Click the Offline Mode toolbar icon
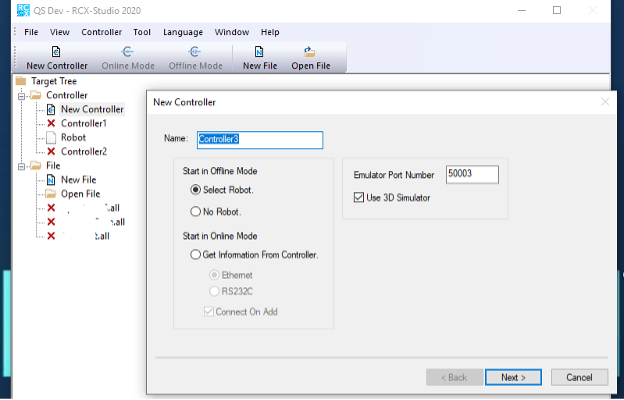The height and width of the screenshot is (400, 624). [x=195, y=52]
